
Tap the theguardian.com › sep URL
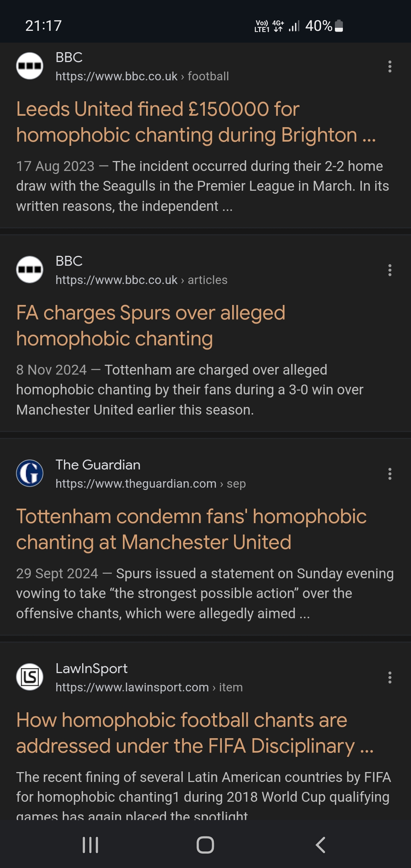150,483
